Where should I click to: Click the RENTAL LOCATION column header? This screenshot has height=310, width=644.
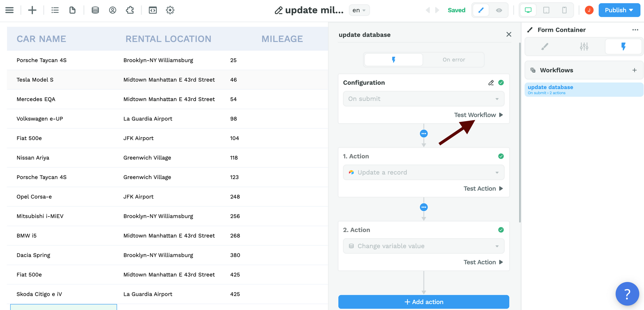click(168, 39)
